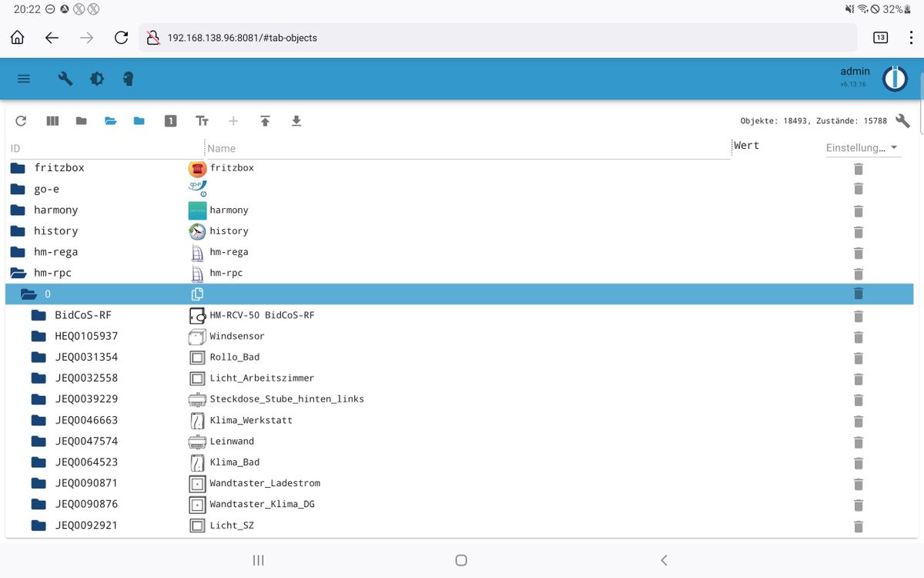This screenshot has width=924, height=578.
Task: Navigate back in the browser
Action: pyautogui.click(x=52, y=37)
